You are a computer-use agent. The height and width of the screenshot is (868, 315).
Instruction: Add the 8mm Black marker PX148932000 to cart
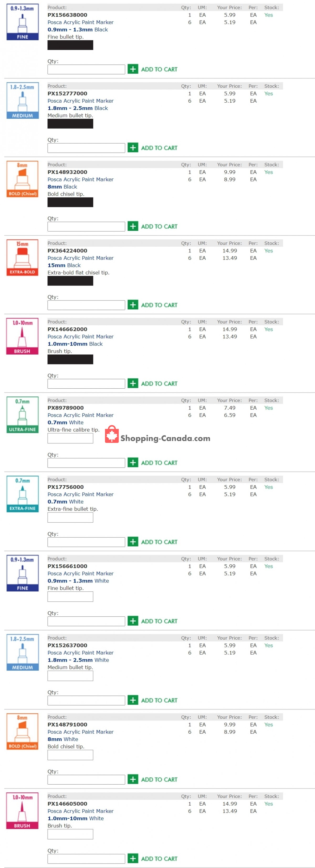click(x=153, y=226)
